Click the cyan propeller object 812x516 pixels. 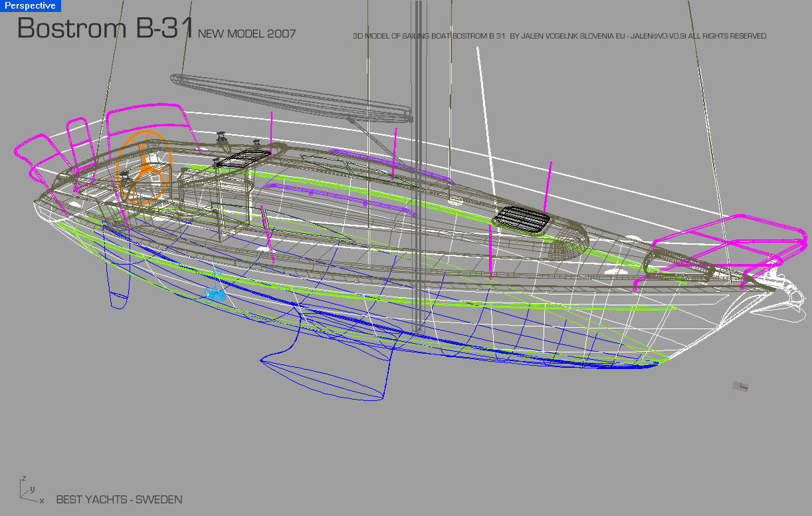[x=215, y=293]
